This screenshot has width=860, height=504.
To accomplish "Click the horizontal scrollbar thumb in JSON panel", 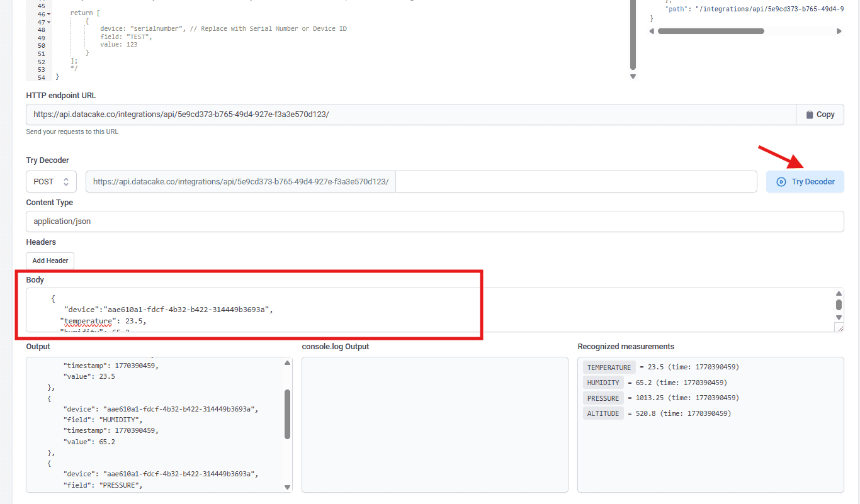I will pyautogui.click(x=710, y=31).
